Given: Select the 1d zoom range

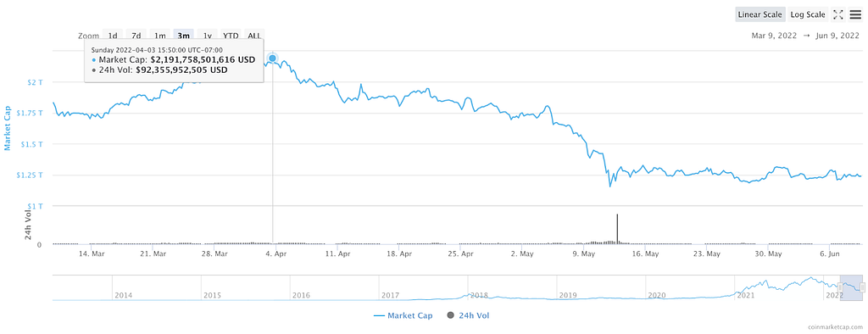Looking at the screenshot, I should click(x=113, y=36).
